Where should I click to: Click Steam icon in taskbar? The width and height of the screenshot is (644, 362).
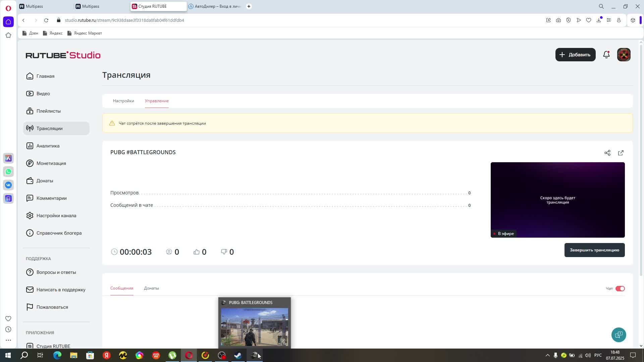coord(238,355)
